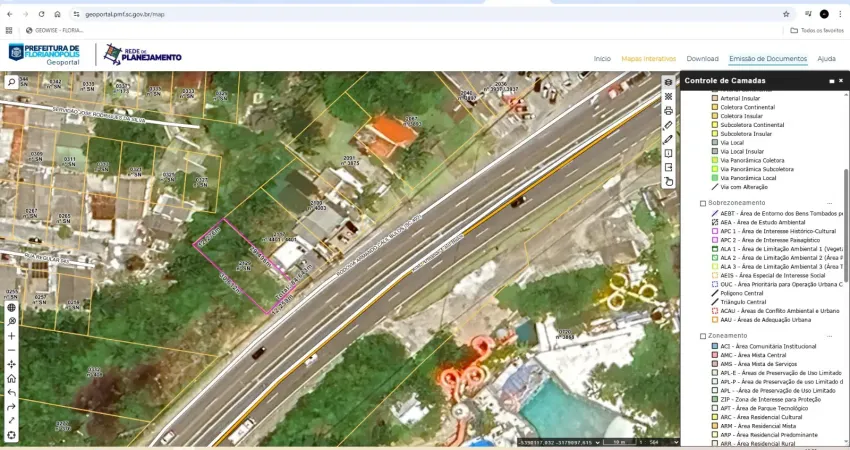This screenshot has width=850, height=450.
Task: Click the ACI zoning color swatch
Action: click(715, 346)
